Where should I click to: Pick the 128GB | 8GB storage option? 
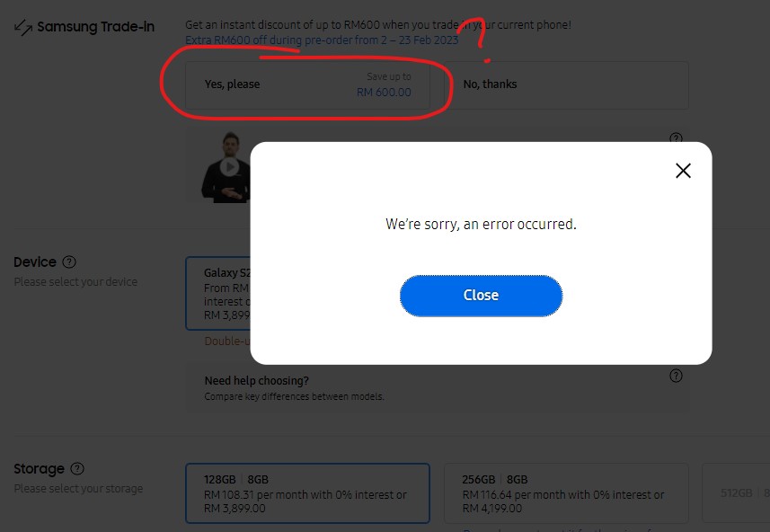pyautogui.click(x=307, y=493)
